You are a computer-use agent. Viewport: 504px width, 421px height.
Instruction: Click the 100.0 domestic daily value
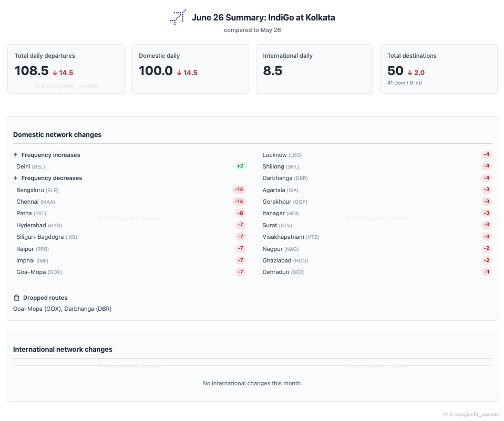pos(156,71)
